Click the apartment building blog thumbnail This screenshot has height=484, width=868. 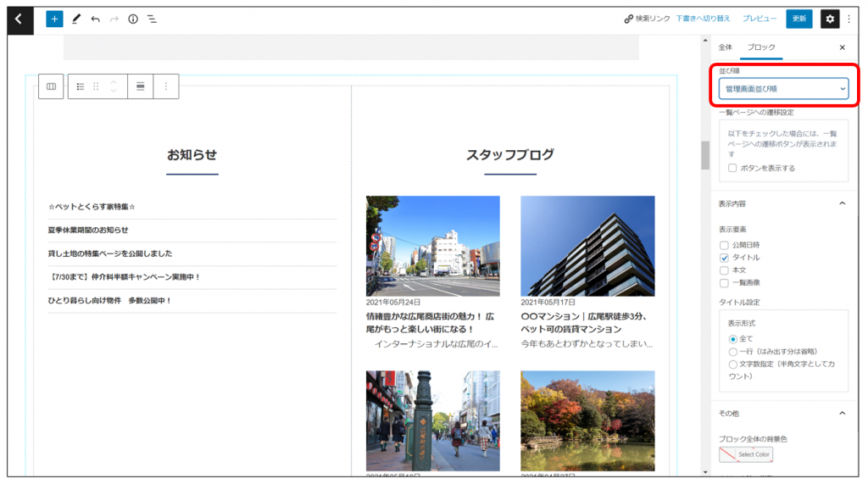click(x=587, y=246)
